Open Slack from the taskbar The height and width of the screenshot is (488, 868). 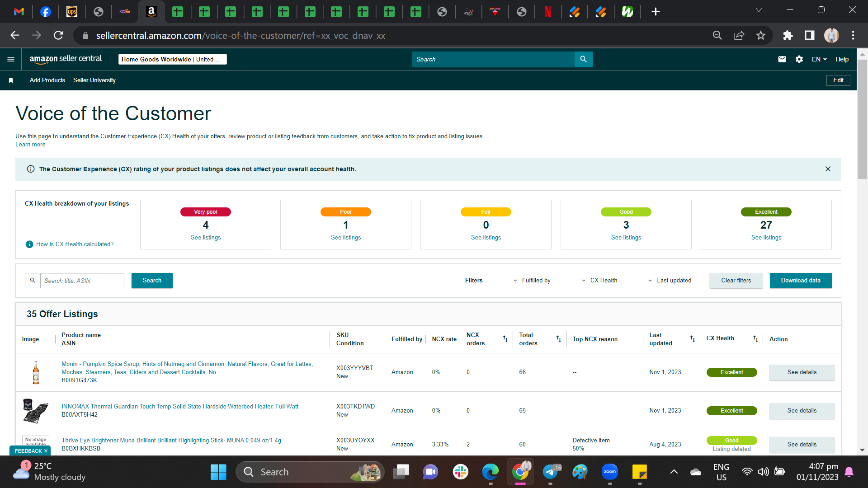click(x=461, y=472)
